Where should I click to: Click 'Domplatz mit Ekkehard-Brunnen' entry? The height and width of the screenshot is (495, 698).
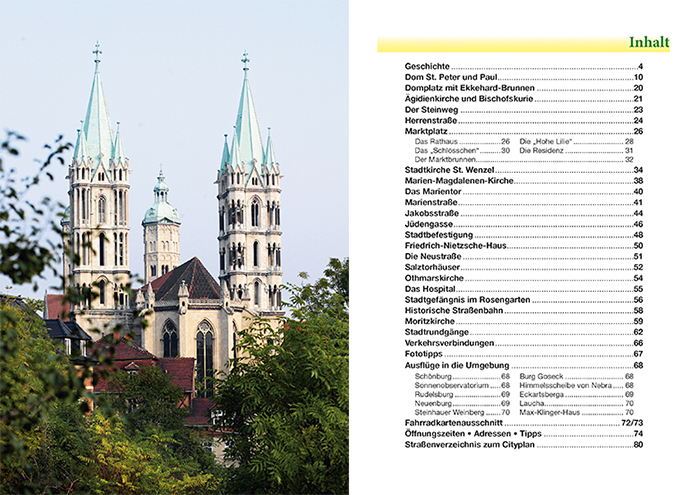click(x=524, y=88)
